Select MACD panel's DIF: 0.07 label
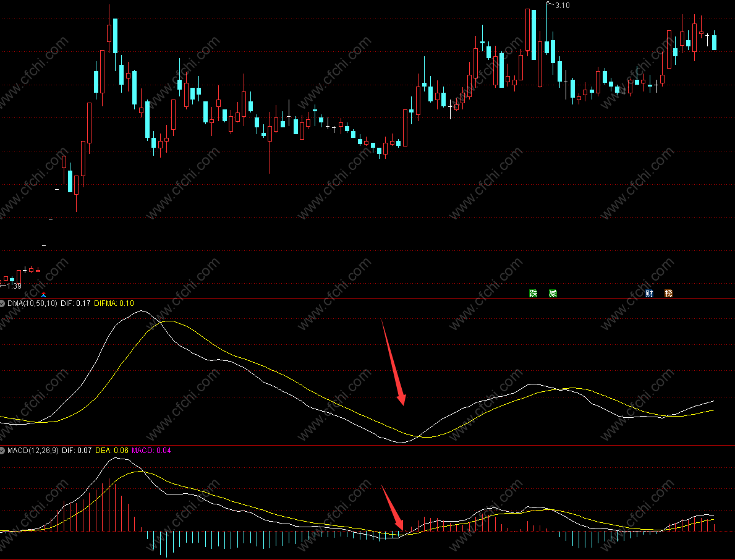 coord(77,451)
